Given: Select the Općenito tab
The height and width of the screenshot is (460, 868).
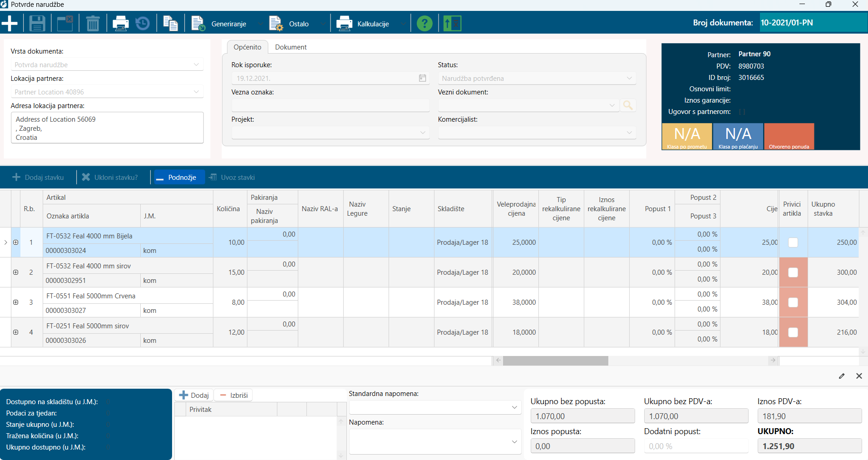Looking at the screenshot, I should tap(247, 47).
